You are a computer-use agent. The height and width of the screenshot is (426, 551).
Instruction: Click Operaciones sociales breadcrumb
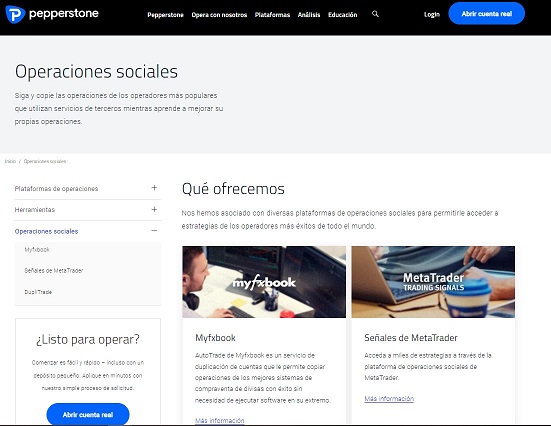45,161
